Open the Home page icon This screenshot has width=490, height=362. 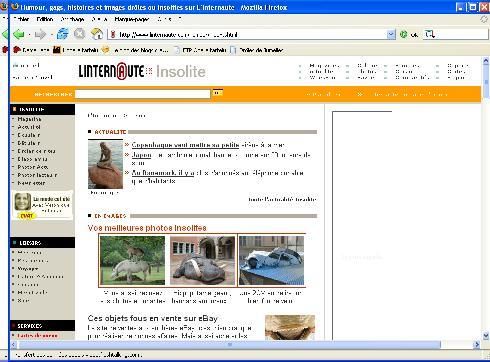pos(97,34)
